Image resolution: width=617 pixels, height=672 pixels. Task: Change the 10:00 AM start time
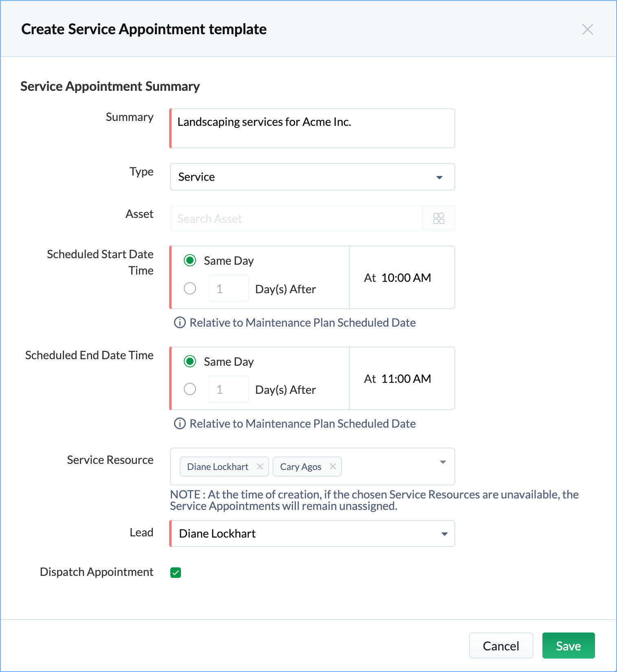[406, 278]
